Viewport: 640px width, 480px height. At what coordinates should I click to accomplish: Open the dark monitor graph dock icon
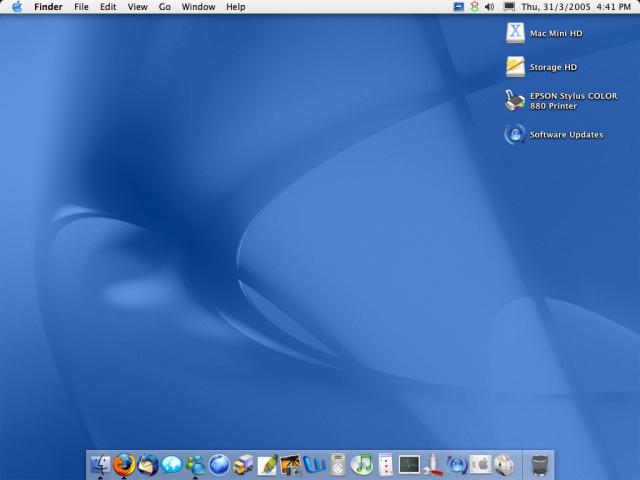pos(409,465)
